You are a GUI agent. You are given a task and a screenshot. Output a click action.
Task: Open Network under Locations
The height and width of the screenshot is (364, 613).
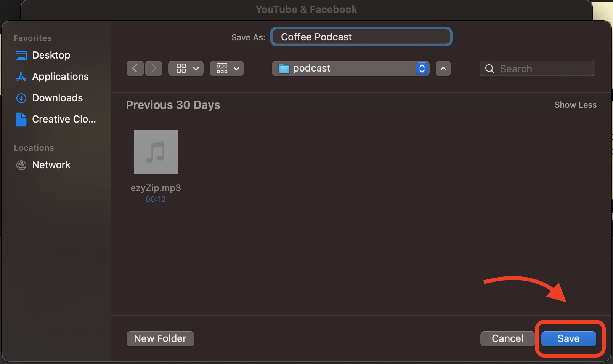tap(51, 165)
